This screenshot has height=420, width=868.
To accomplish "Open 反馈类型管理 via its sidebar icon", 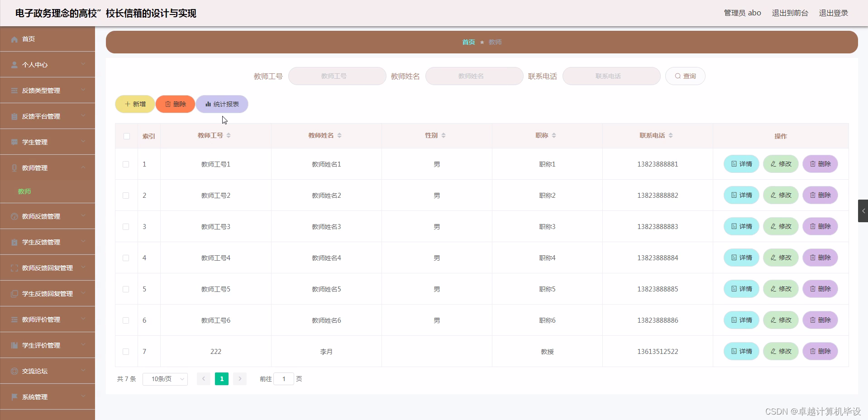I will (x=14, y=90).
